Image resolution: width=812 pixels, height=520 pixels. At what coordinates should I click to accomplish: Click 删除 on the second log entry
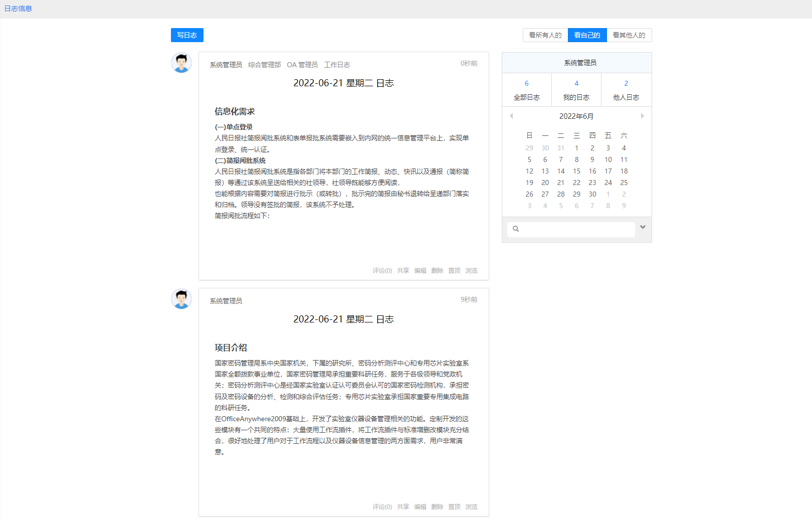click(437, 507)
